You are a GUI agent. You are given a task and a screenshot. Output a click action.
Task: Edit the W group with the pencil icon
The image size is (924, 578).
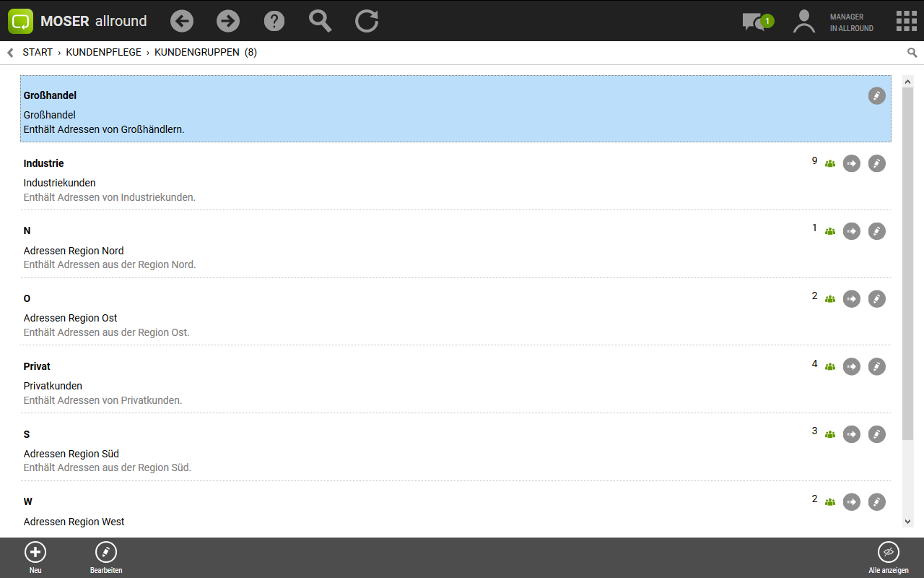point(876,501)
